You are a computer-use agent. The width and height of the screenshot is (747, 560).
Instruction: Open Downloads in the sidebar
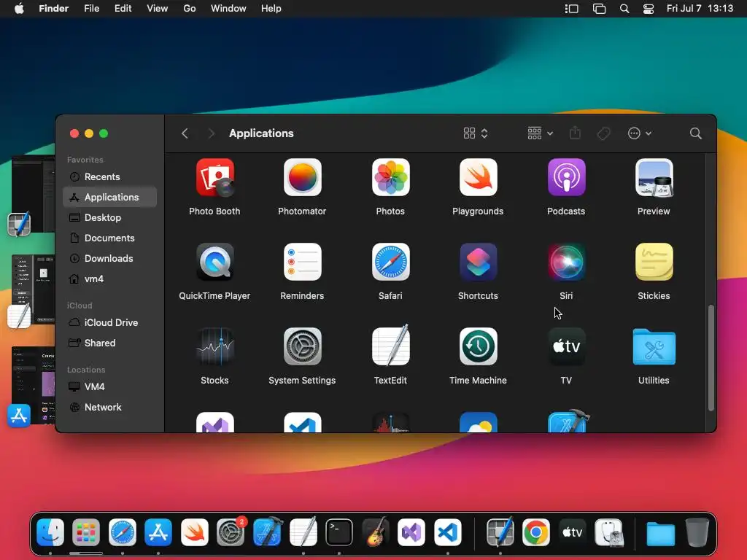(109, 259)
